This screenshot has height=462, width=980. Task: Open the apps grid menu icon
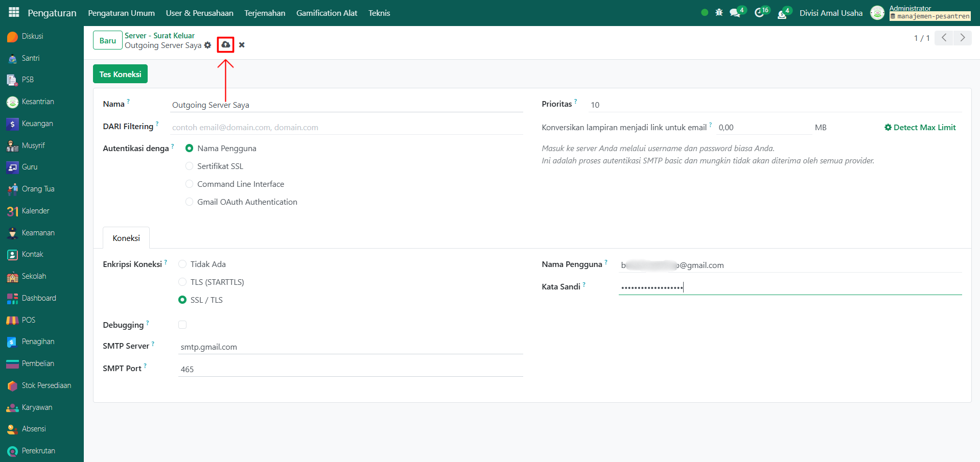tap(14, 12)
